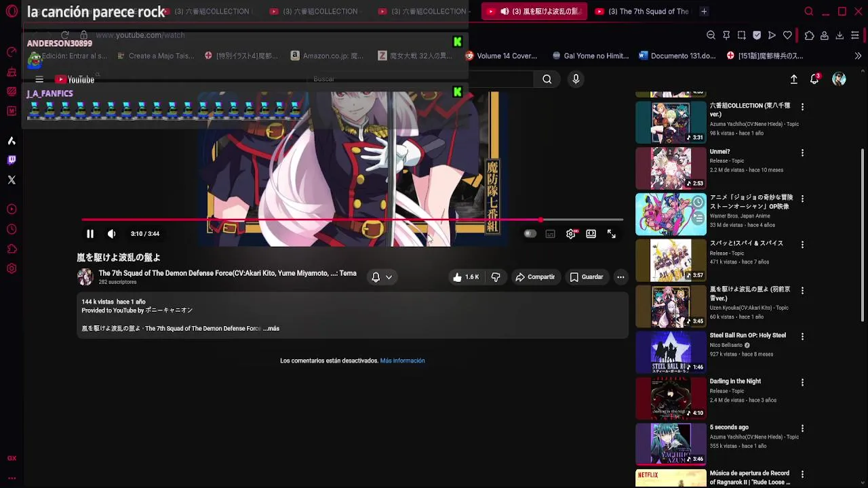The width and height of the screenshot is (868, 488).
Task: Open the Steel Ball Run OP: Holy Steel video
Action: pos(747,335)
